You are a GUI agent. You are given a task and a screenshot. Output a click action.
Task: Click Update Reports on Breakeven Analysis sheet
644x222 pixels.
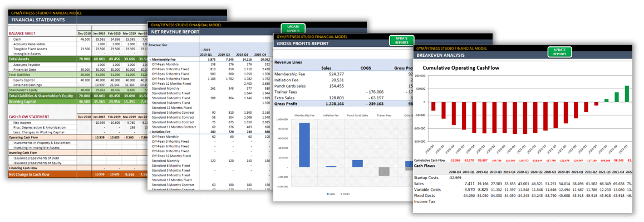(x=559, y=51)
